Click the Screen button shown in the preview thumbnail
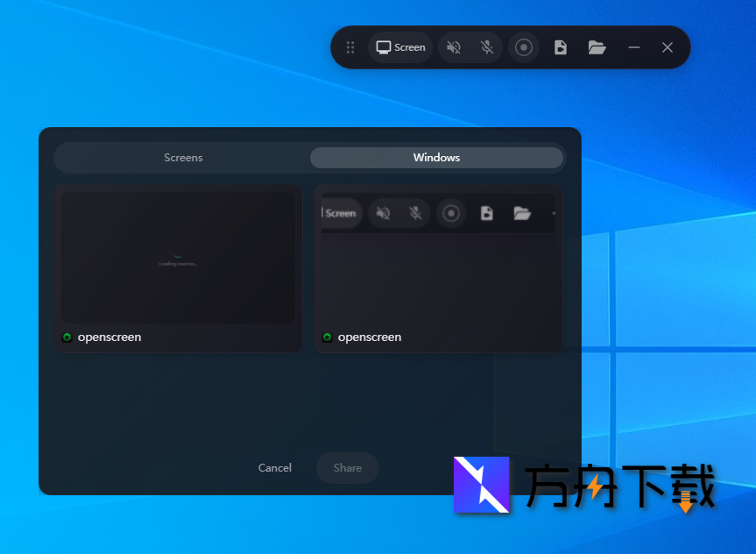 [341, 213]
